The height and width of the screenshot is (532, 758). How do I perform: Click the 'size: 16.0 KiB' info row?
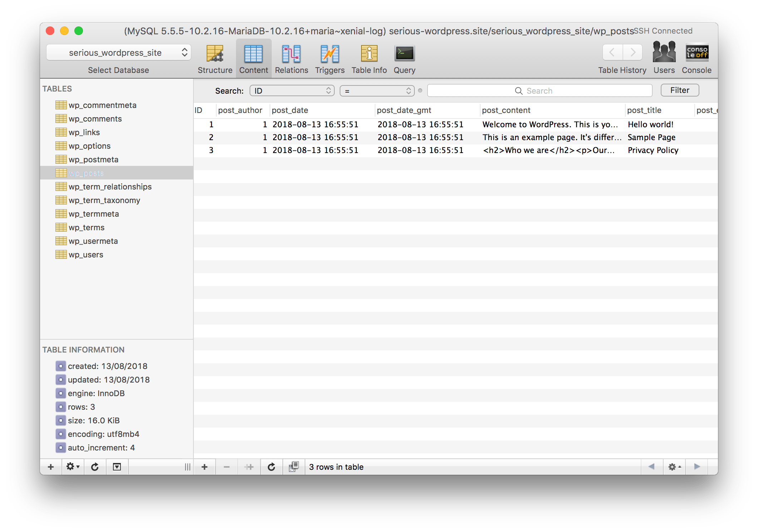(117, 420)
